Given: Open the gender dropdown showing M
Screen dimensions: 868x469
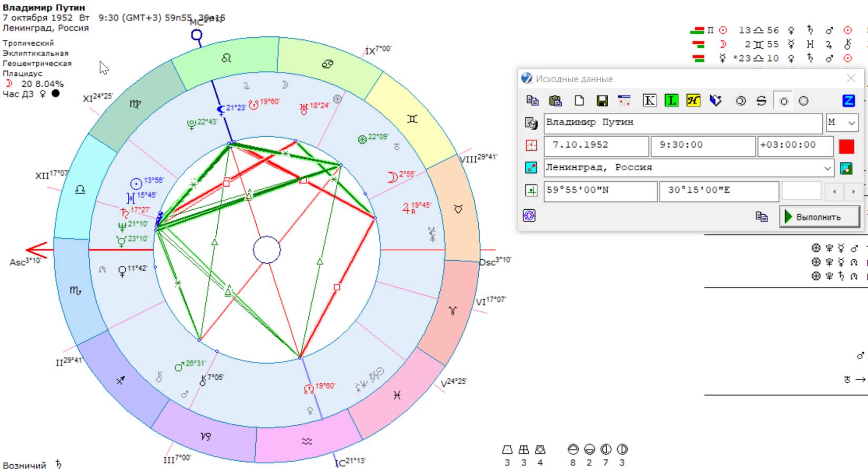Looking at the screenshot, I should pyautogui.click(x=842, y=123).
